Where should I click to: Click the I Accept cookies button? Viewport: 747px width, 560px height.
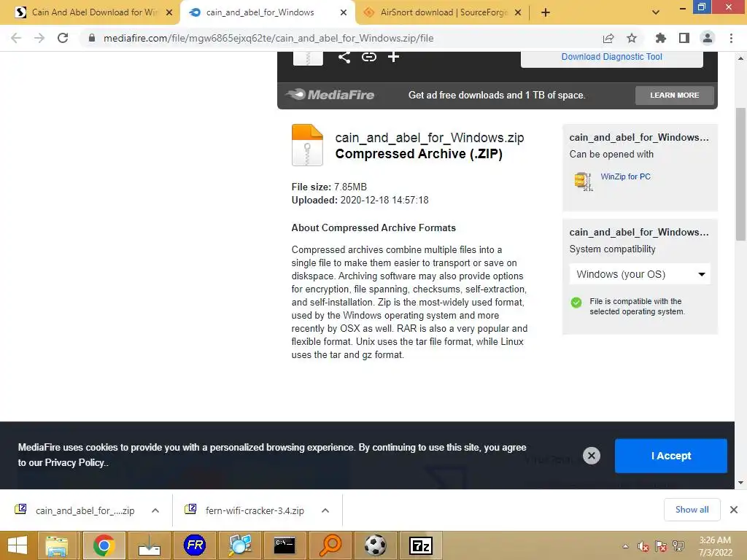coord(671,456)
